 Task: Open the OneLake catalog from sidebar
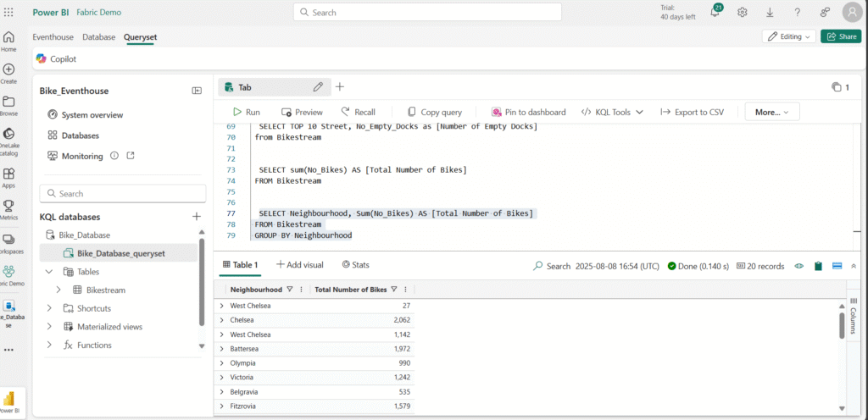tap(8, 141)
